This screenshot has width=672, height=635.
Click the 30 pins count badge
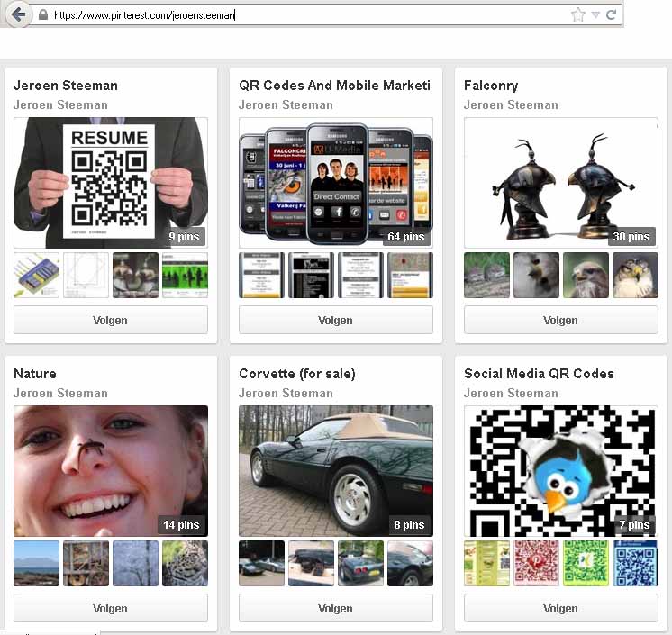(x=631, y=237)
